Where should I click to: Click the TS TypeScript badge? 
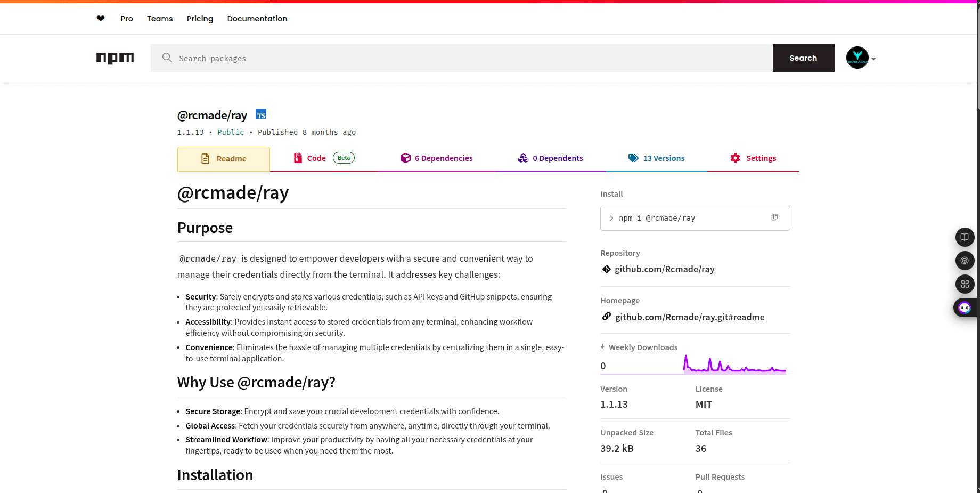(x=261, y=114)
